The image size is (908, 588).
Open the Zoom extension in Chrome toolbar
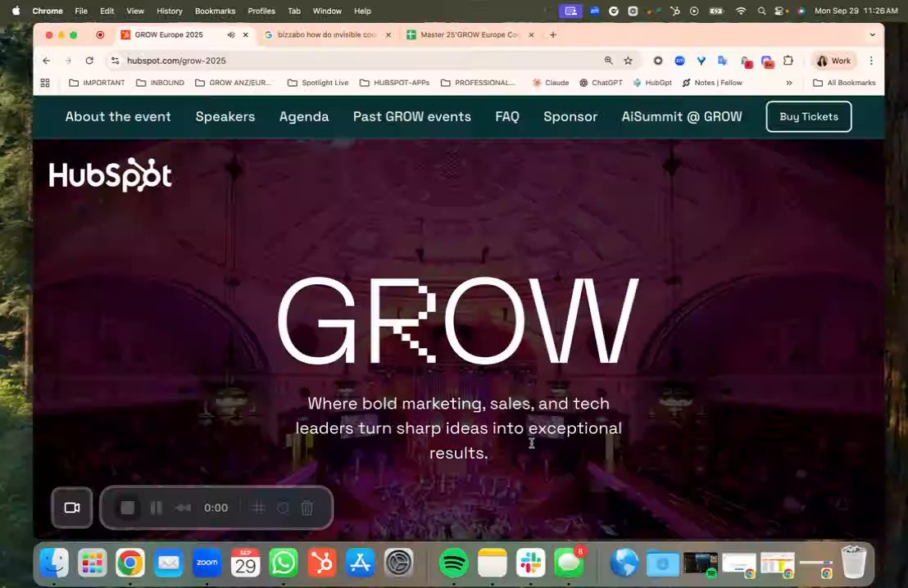click(680, 61)
